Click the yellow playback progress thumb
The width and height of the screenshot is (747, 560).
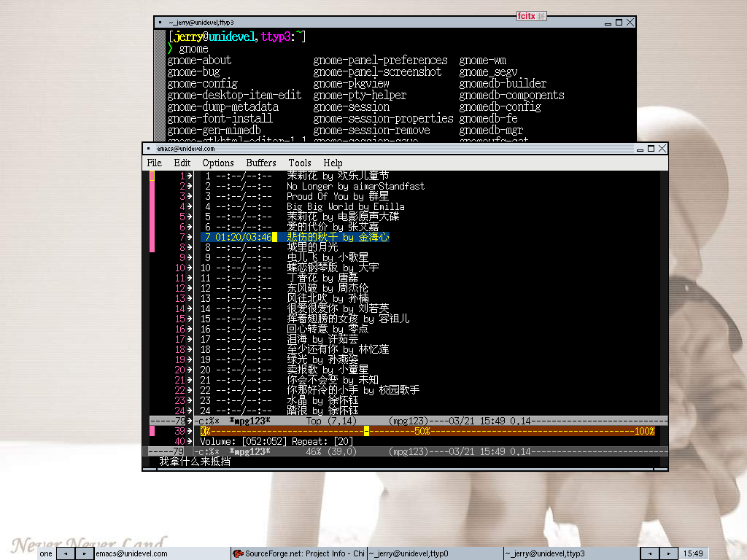tap(366, 431)
